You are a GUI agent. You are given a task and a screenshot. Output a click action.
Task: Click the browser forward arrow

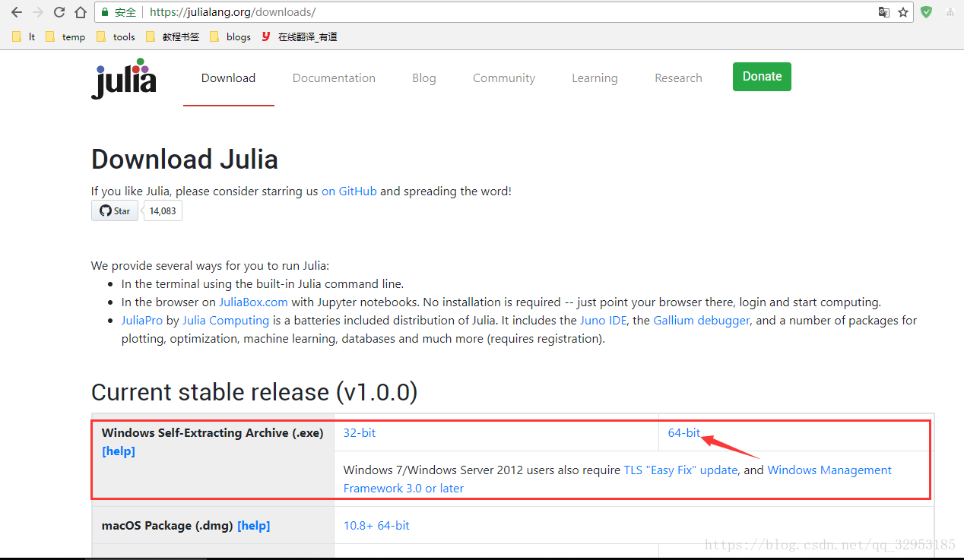(38, 12)
